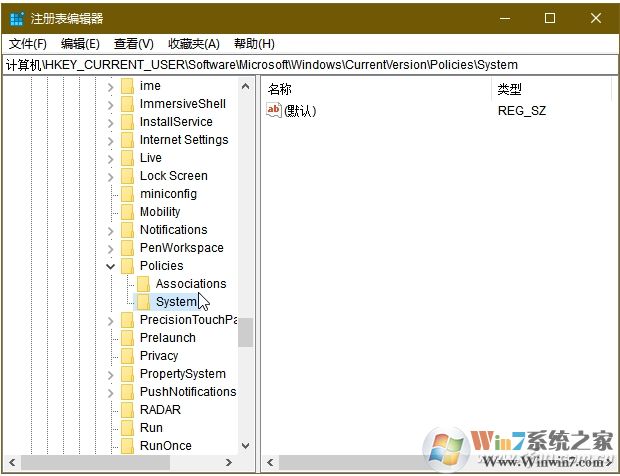Maximize the Registry Editor window
Screen dimensions: 620x476
(550, 18)
